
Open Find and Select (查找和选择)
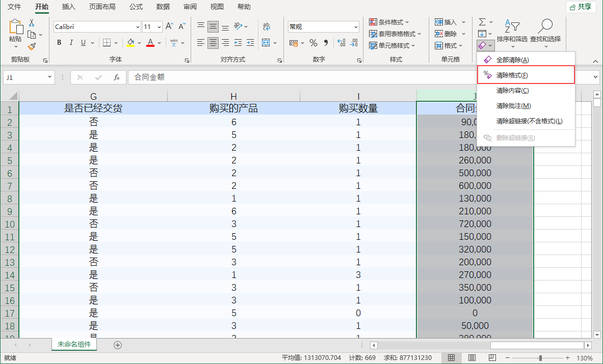tap(545, 34)
